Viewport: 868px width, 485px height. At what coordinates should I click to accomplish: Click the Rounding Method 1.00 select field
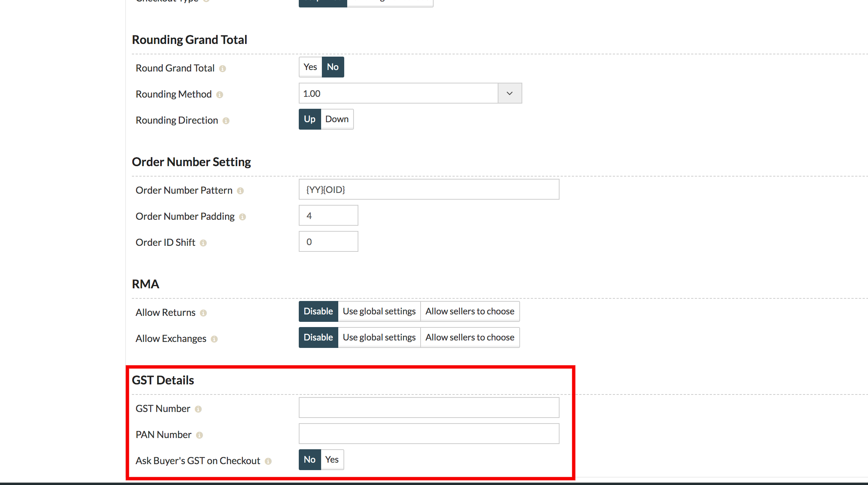[x=398, y=93]
